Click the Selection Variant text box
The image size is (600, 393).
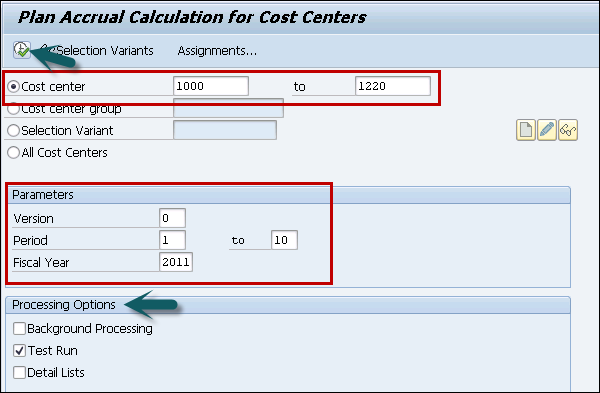coord(225,130)
